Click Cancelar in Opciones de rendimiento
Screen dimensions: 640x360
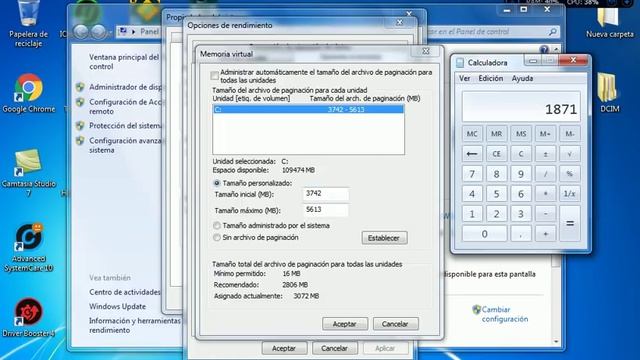coord(334,348)
